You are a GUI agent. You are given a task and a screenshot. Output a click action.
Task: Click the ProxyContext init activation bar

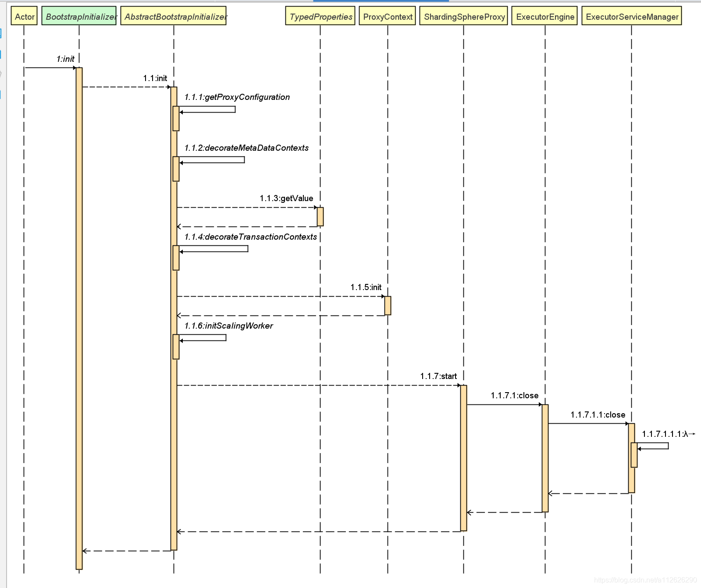pos(388,306)
